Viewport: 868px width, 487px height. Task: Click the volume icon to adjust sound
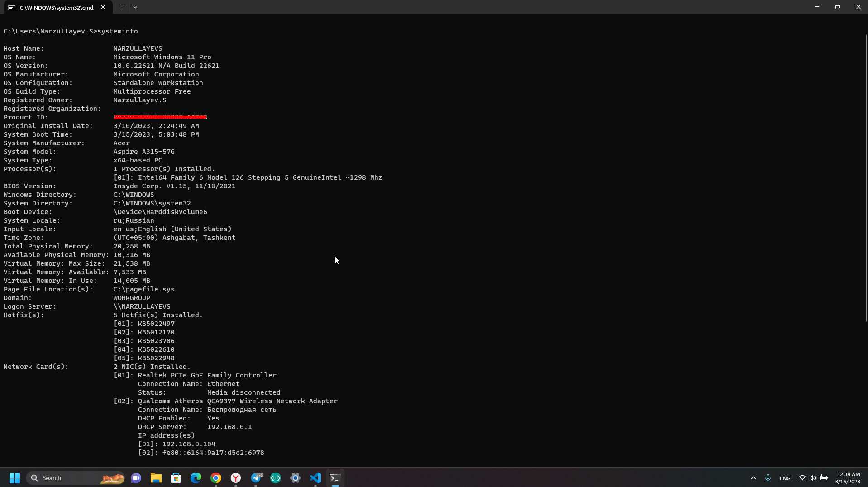pos(813,477)
